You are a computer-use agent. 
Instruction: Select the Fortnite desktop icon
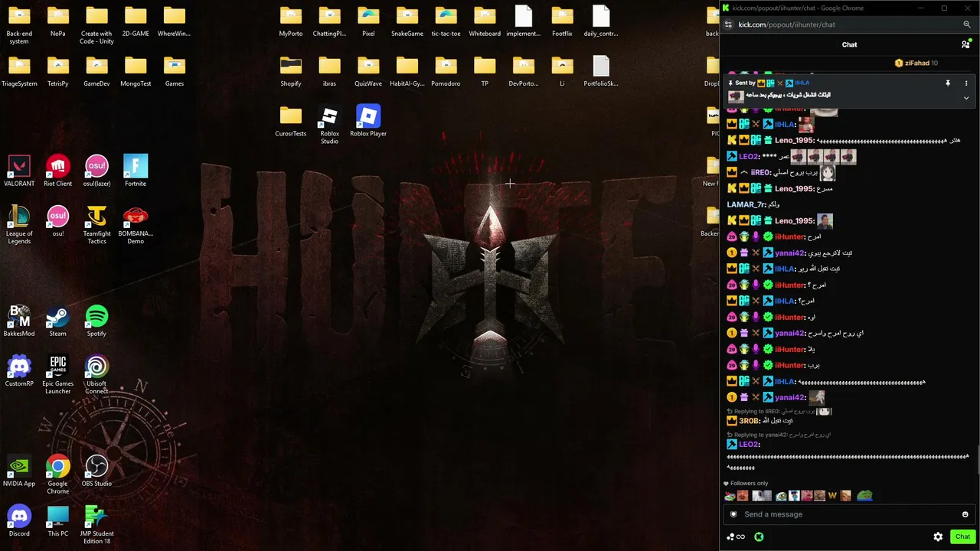click(136, 171)
